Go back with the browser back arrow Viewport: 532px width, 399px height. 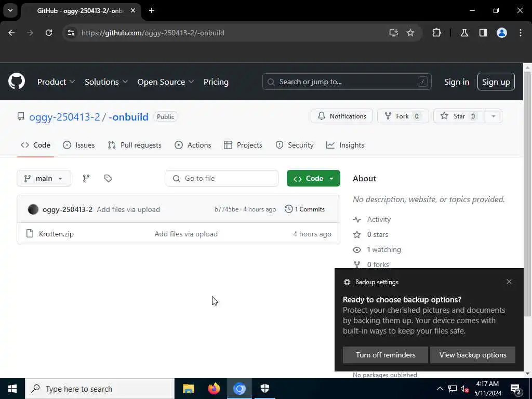click(x=11, y=33)
